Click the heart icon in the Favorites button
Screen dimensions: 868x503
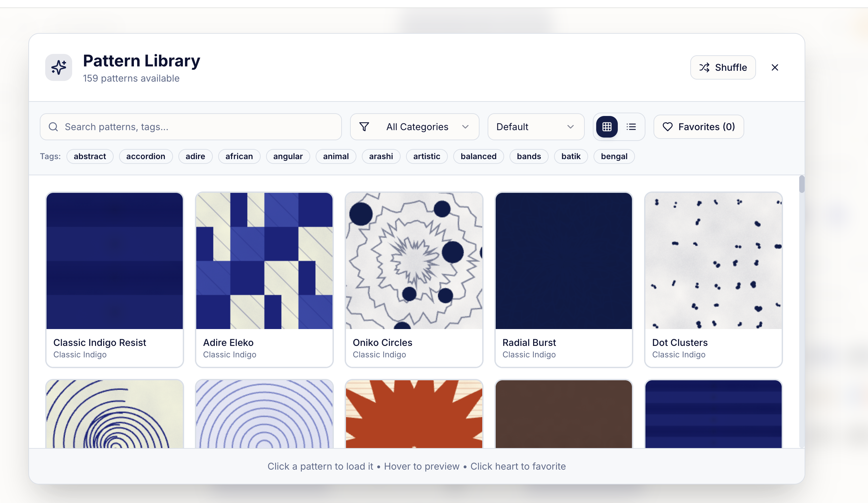[668, 127]
